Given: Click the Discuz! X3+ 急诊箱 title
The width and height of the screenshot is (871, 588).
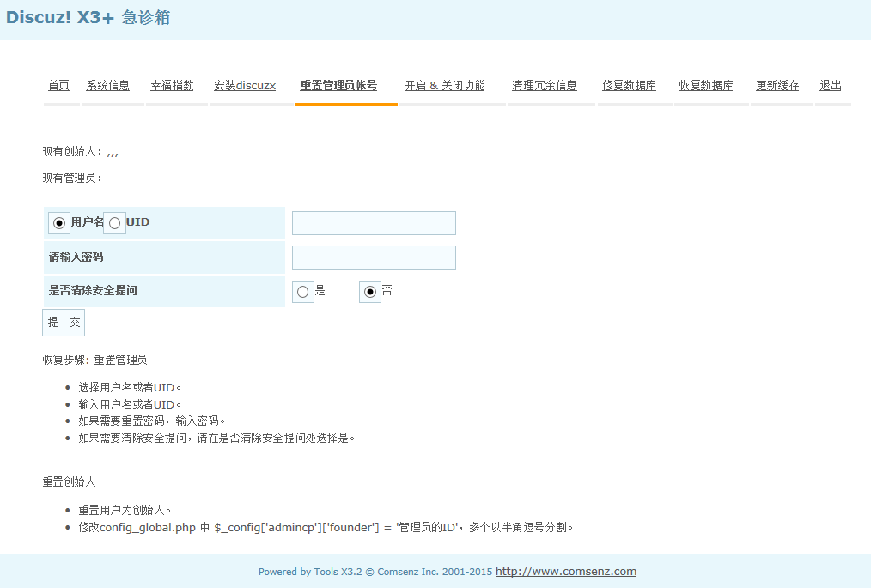Looking at the screenshot, I should click(88, 17).
